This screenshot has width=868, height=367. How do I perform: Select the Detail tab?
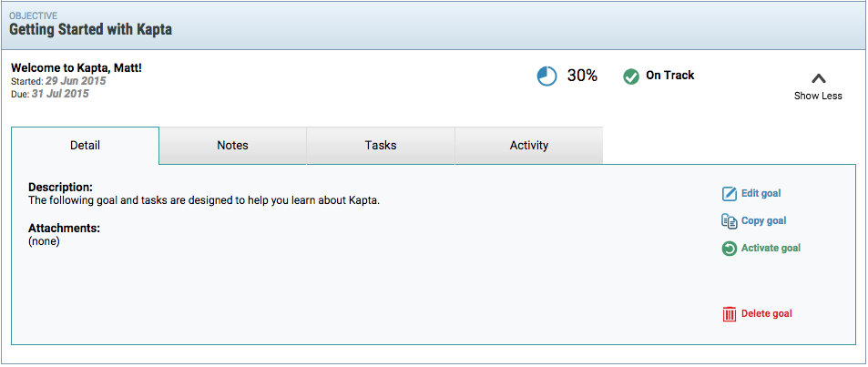coord(86,146)
